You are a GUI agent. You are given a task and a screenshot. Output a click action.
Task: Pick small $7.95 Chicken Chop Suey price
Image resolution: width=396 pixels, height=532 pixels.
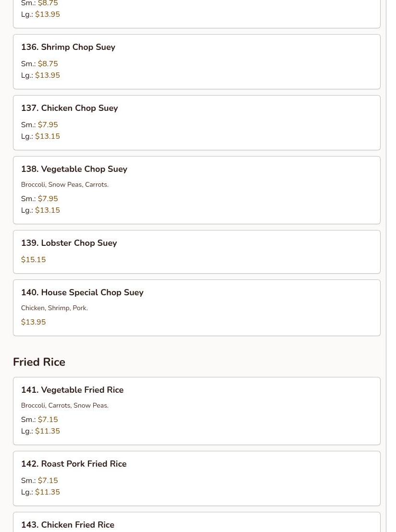pyautogui.click(x=48, y=125)
